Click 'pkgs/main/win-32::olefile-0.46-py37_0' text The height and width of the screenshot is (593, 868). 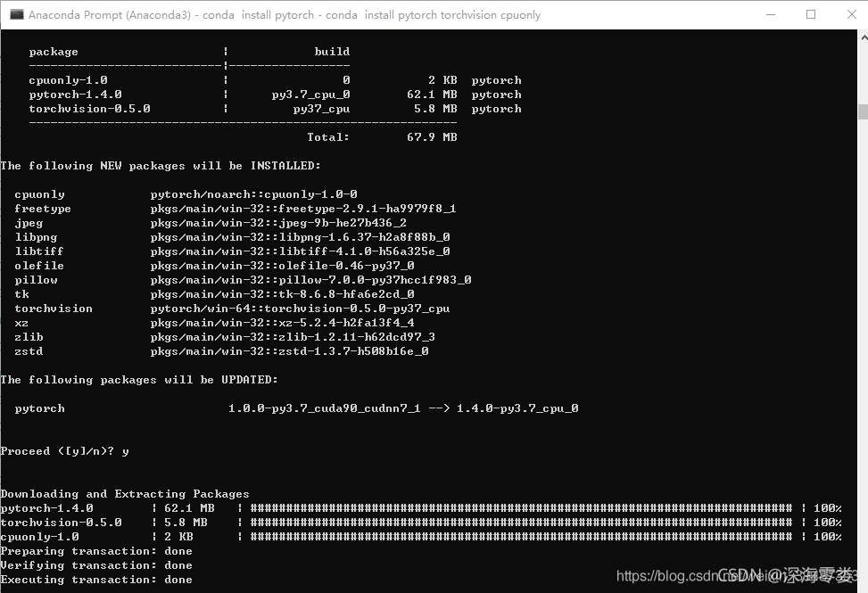click(282, 266)
